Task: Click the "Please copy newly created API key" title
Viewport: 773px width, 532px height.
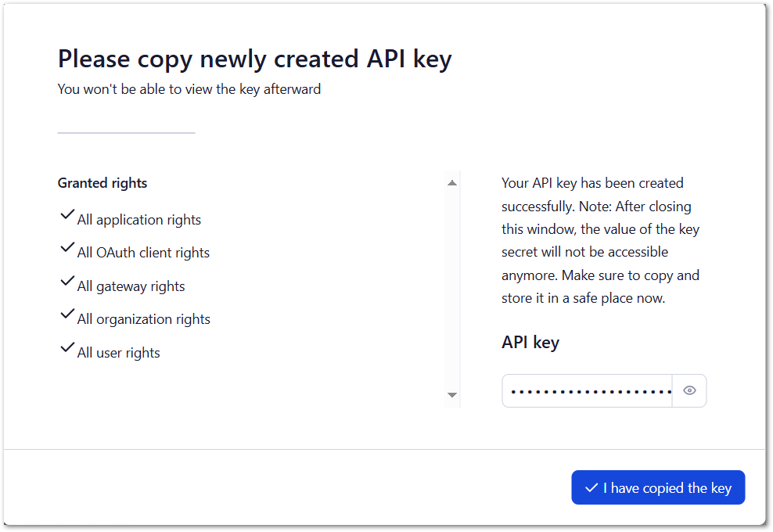Action: [254, 59]
